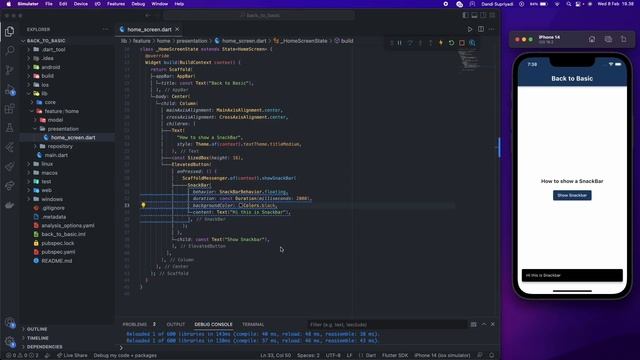Click the Apple menu icon
The width and height of the screenshot is (640, 360).
[8, 4]
